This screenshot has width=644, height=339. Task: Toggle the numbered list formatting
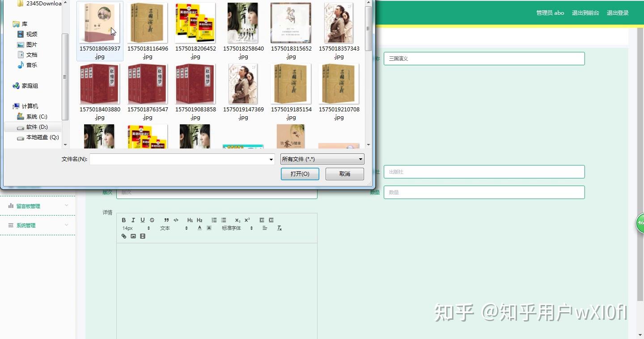[x=214, y=220]
